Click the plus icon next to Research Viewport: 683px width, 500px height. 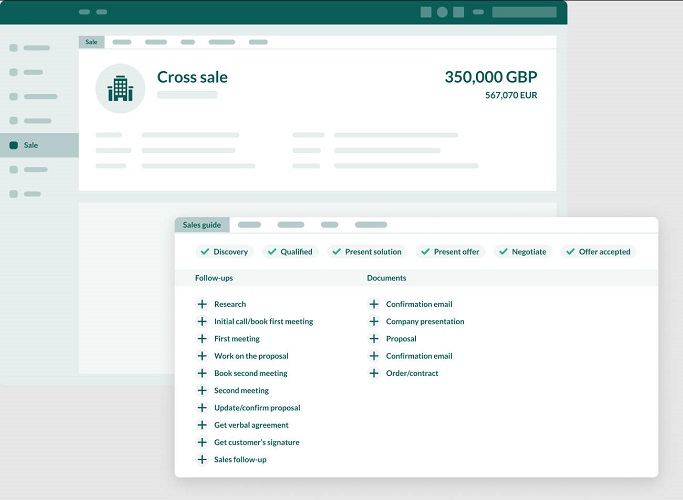(x=202, y=304)
